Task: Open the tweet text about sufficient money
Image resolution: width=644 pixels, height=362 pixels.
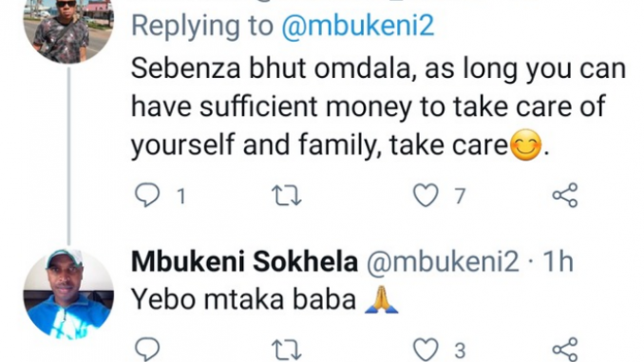Action: point(379,106)
